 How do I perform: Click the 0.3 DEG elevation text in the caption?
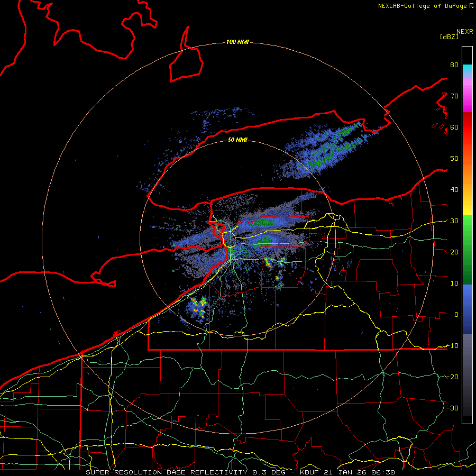coord(270,472)
